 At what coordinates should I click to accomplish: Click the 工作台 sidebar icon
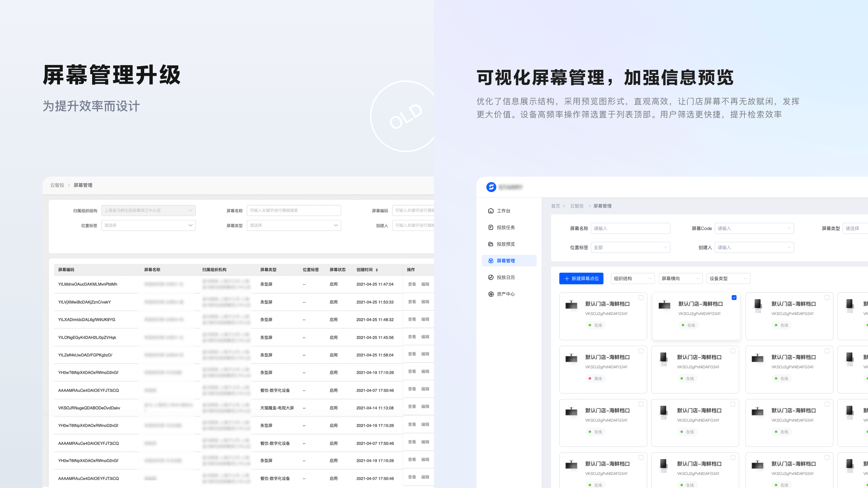pyautogui.click(x=491, y=211)
